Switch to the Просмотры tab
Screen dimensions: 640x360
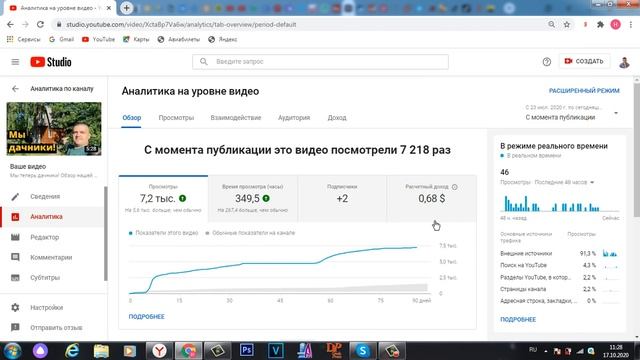(x=176, y=118)
